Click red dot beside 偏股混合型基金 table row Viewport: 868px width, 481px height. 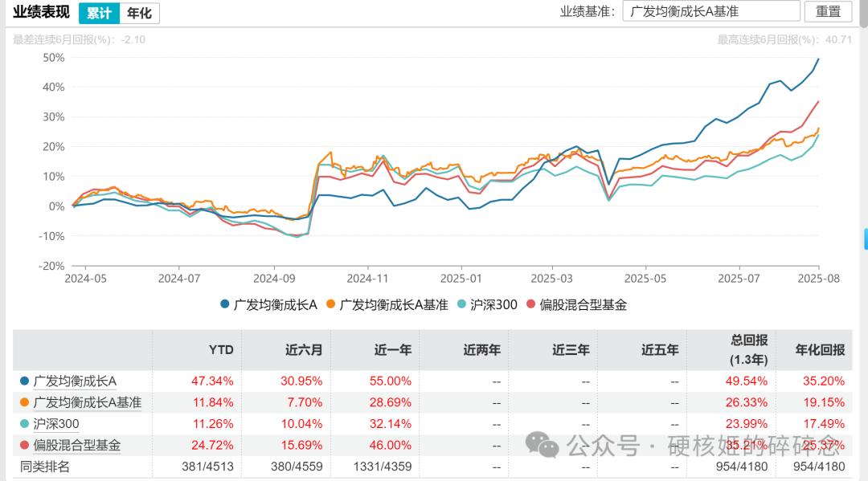click(x=24, y=445)
